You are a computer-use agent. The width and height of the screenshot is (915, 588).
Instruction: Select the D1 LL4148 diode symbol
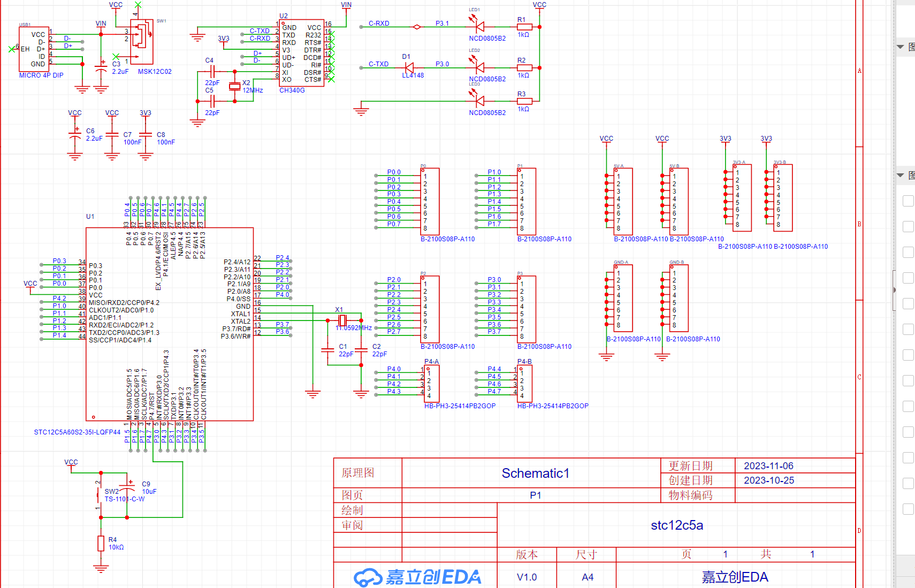409,68
